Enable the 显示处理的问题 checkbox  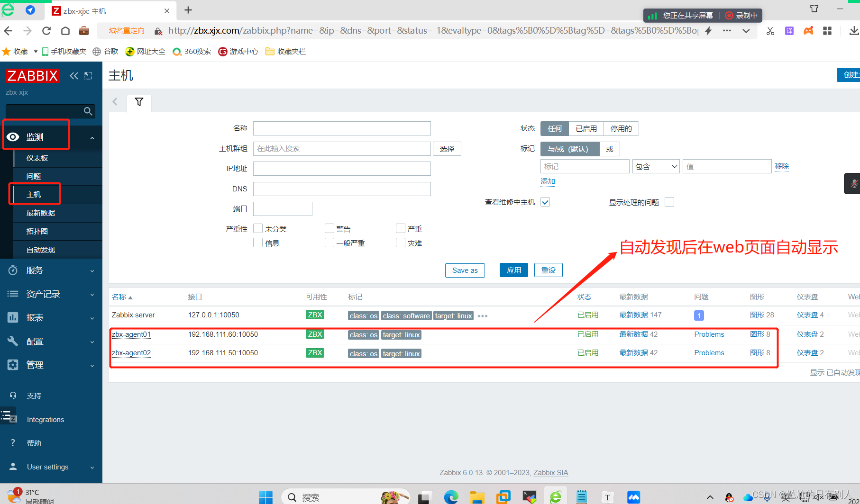tap(669, 202)
